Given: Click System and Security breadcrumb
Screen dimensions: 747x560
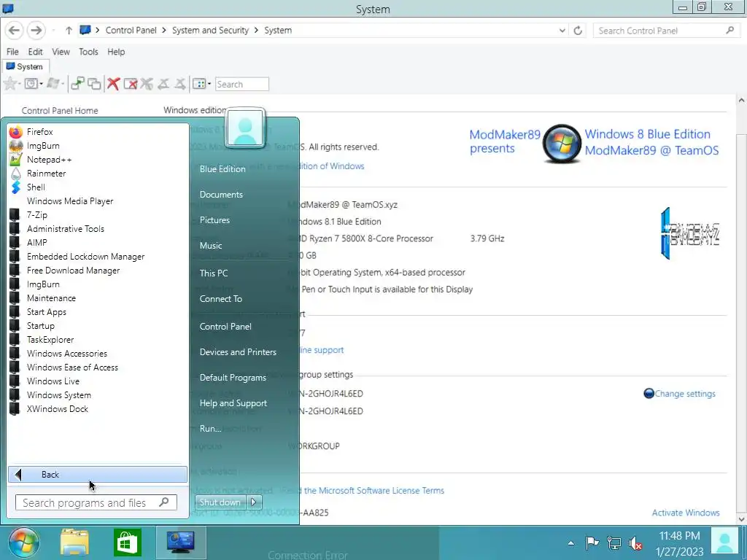Looking at the screenshot, I should coord(210,31).
